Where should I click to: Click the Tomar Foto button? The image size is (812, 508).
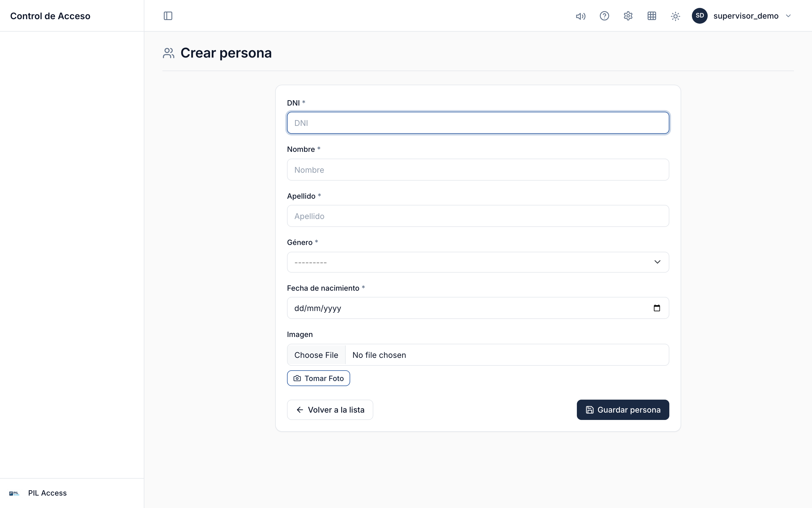[318, 378]
